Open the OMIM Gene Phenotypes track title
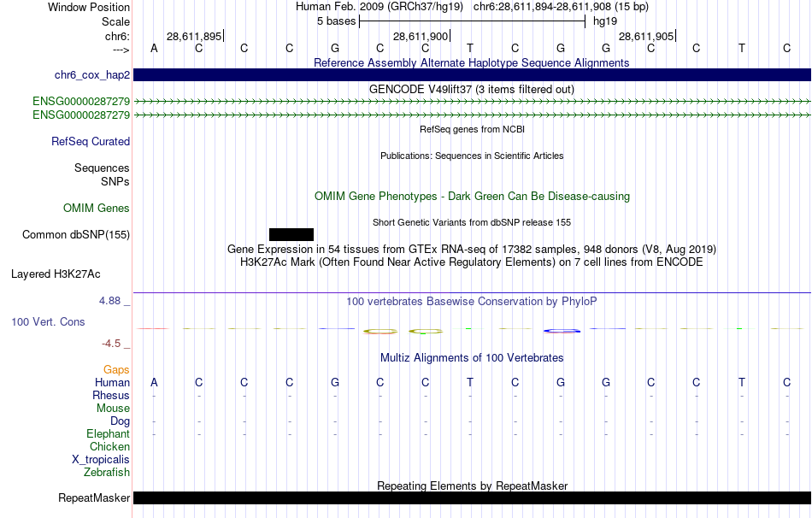The height and width of the screenshot is (518, 812). (472, 196)
